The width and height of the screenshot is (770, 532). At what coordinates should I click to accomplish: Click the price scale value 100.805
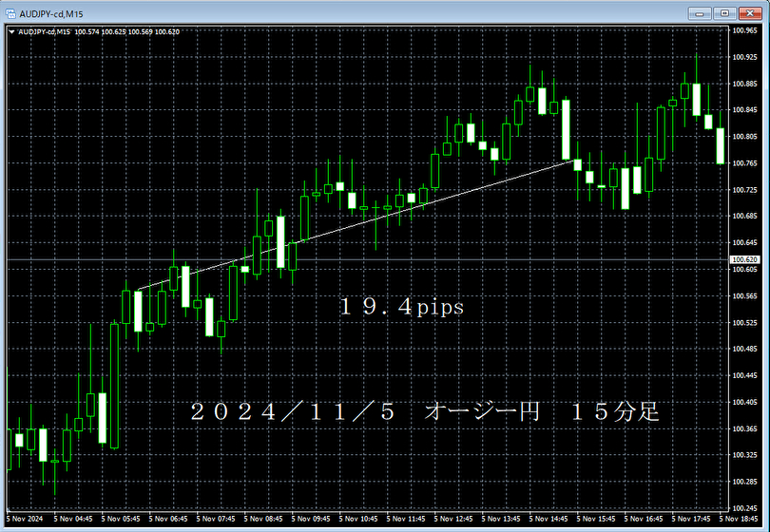pyautogui.click(x=744, y=137)
